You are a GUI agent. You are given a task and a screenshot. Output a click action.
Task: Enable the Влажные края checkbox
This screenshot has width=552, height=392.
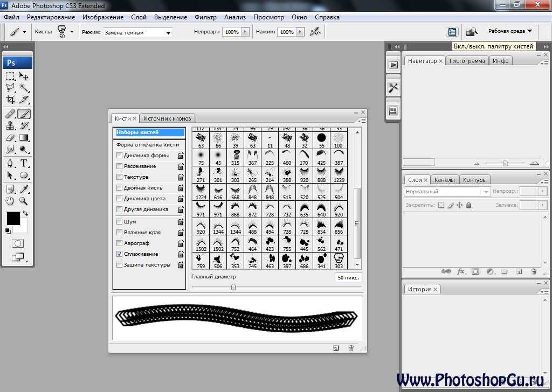[119, 233]
